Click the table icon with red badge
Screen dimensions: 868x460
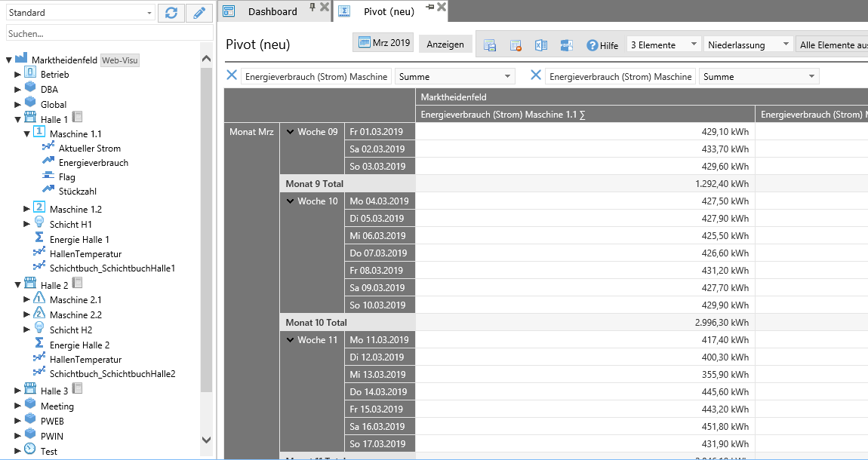point(516,45)
